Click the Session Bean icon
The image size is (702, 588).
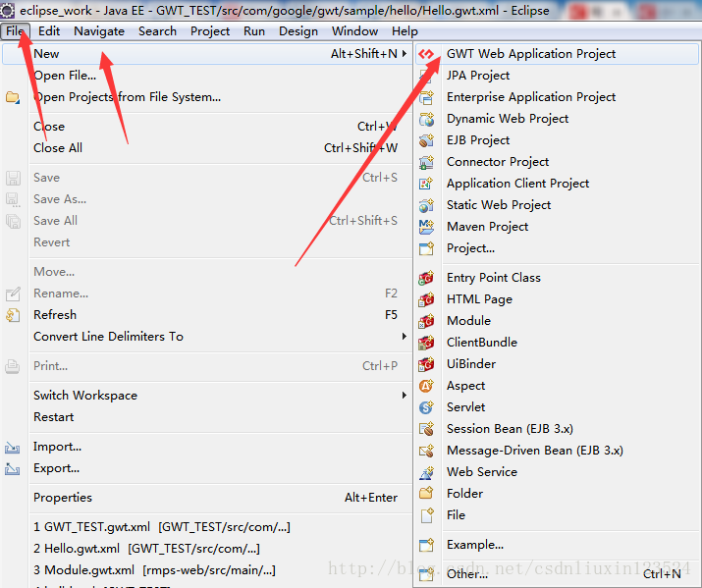(x=426, y=429)
